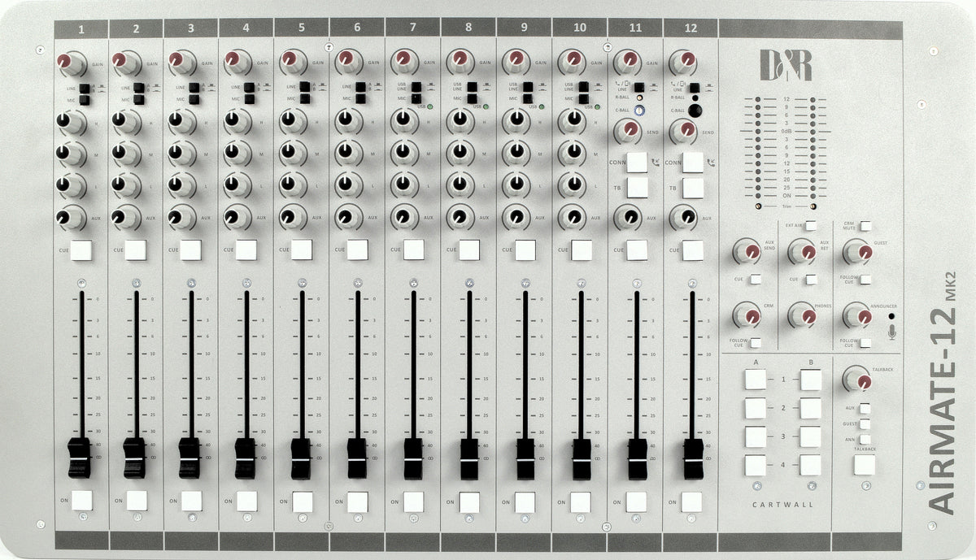
Task: Trigger Cartwall button B2
Action: point(810,408)
